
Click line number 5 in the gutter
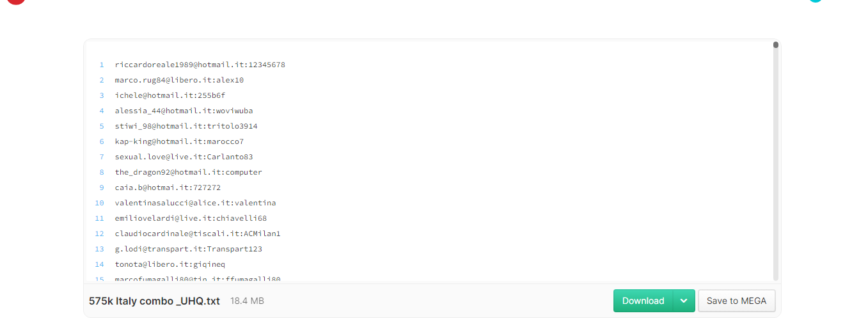(101, 126)
